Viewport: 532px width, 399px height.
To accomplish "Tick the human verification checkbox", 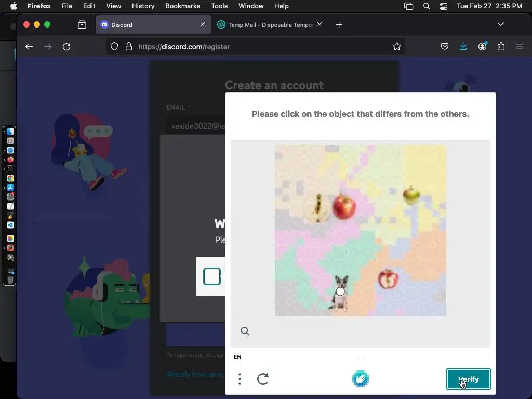I will tap(212, 276).
